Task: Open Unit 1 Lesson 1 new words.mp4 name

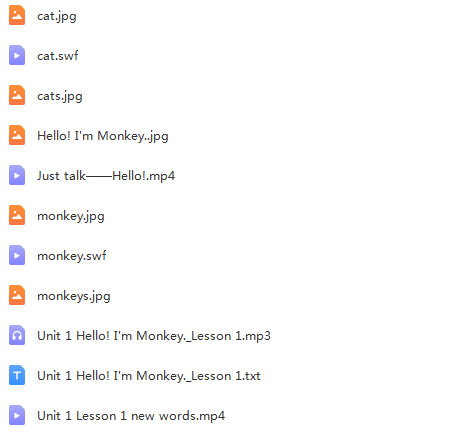Action: [131, 416]
